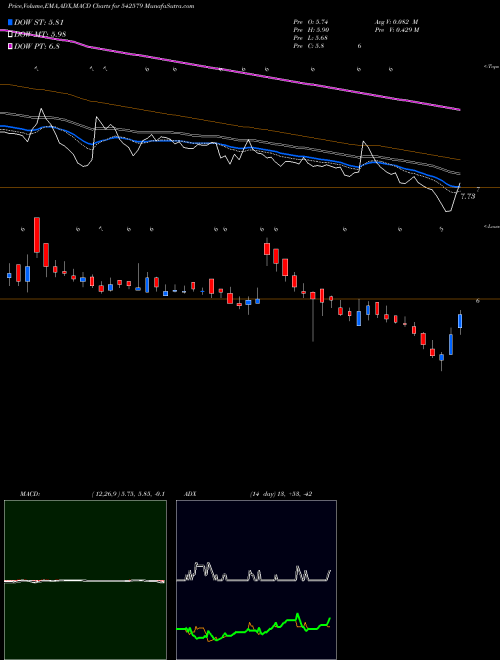Viewport: 500px width, 660px height.
Task: Select the 'DOW ST: 5.81' legend label
Action: click(x=39, y=22)
